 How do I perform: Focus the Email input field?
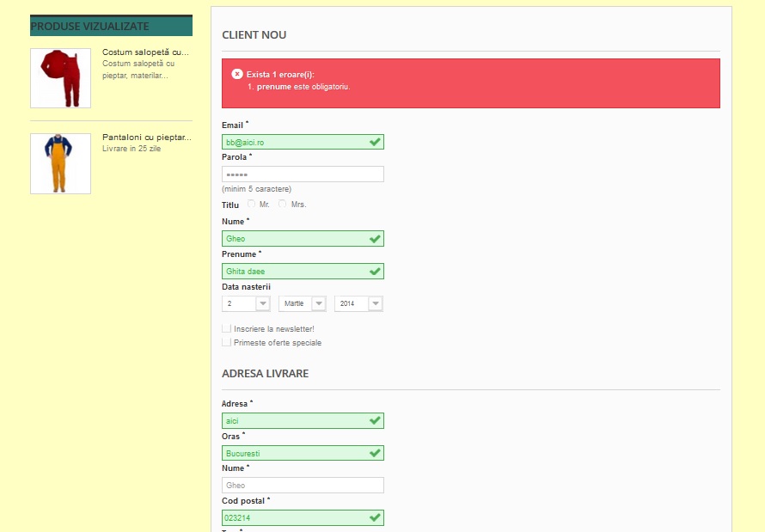pyautogui.click(x=303, y=142)
